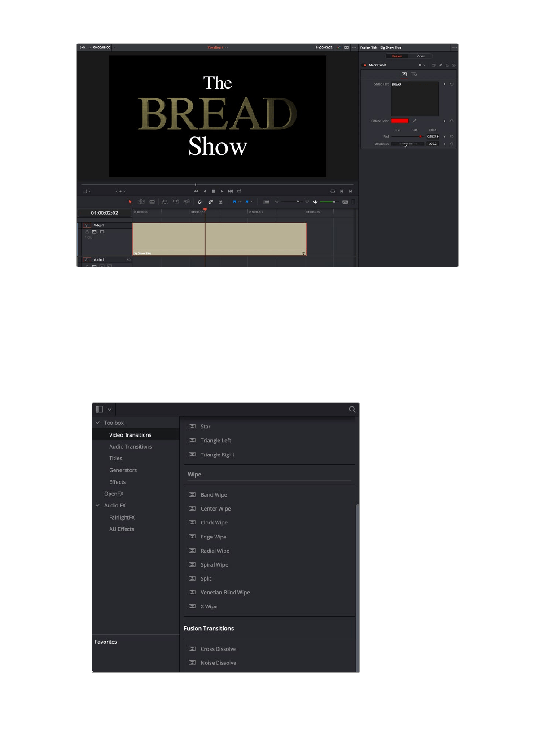Image resolution: width=535 pixels, height=756 pixels.
Task: Toggle the MacroTool1 enable switch
Action: (365, 65)
